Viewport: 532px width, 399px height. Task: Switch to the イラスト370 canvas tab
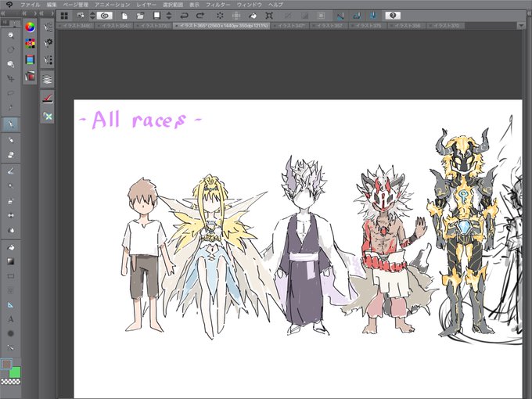[446, 26]
